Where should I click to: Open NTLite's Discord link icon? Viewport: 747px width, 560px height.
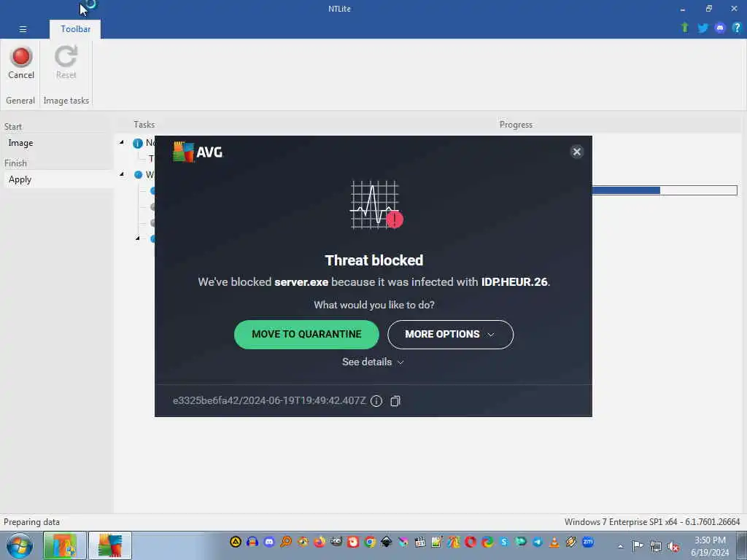(720, 28)
